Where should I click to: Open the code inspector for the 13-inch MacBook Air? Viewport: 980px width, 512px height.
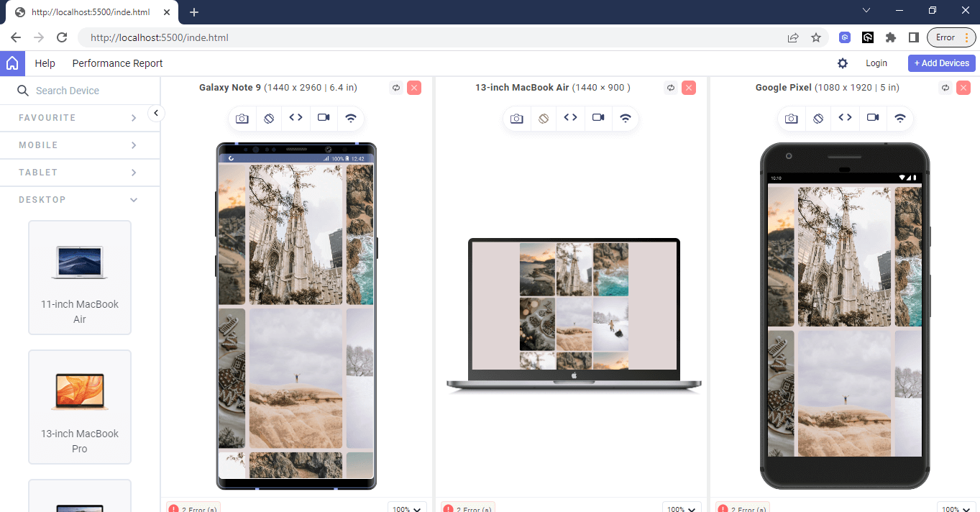[x=570, y=118]
